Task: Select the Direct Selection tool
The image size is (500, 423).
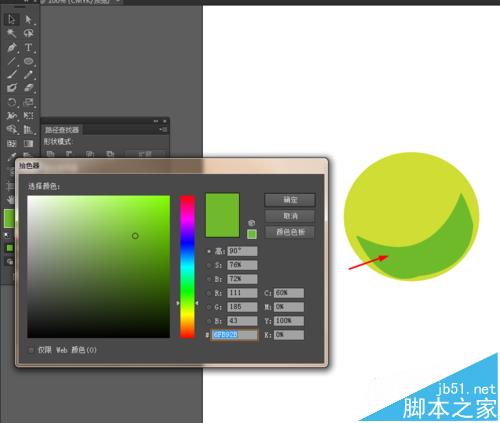Action: point(28,19)
